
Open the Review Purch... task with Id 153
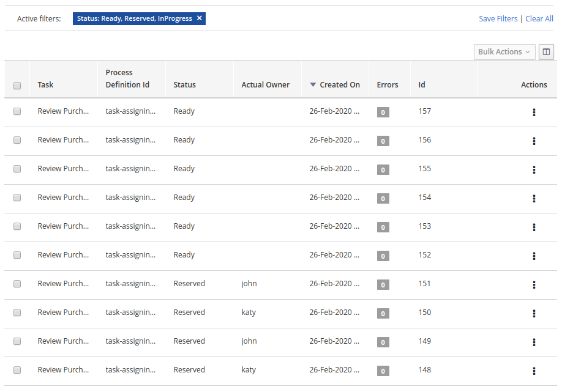coord(63,226)
